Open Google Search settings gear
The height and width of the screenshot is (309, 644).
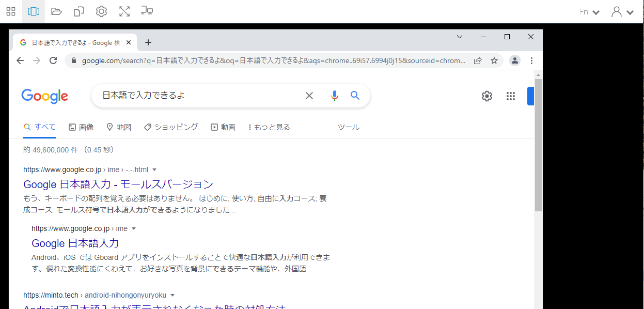point(486,96)
